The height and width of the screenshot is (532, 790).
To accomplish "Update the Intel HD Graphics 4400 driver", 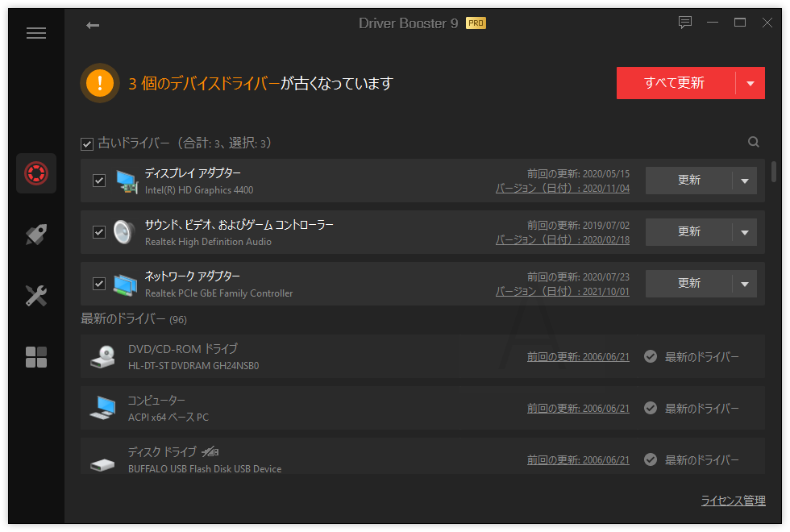I will 688,181.
